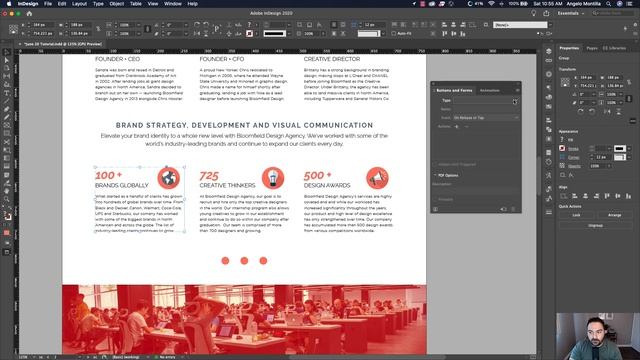This screenshot has height=360, width=640.
Task: Switch to the Animation tab
Action: (x=489, y=90)
